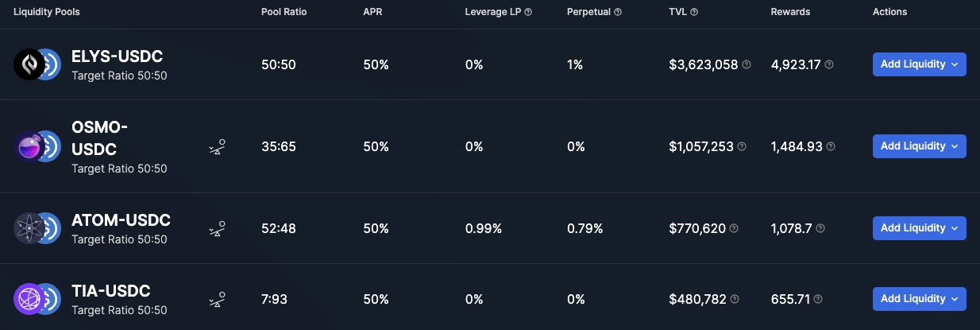Screen dimensions: 980x330
Task: Expand Add Liquidity menu for OSMO-USDC
Action: tap(919, 146)
